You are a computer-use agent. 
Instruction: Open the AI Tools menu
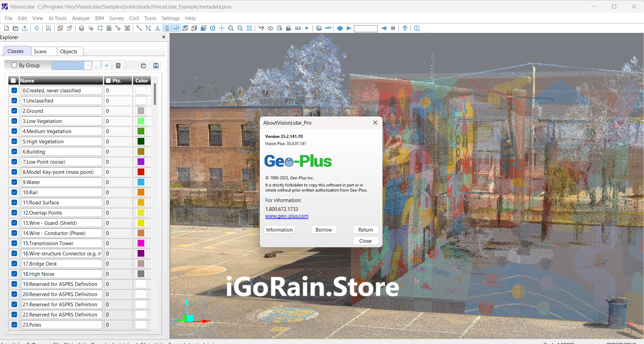click(x=57, y=18)
